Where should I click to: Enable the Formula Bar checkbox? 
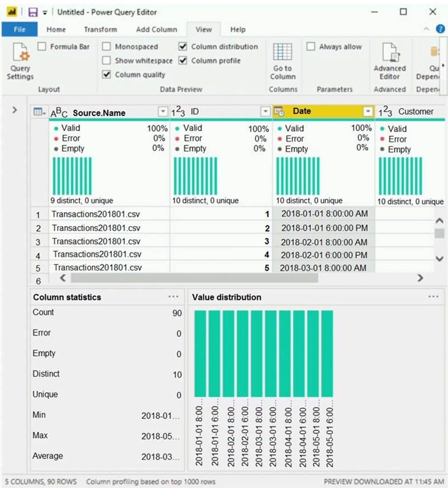click(42, 46)
